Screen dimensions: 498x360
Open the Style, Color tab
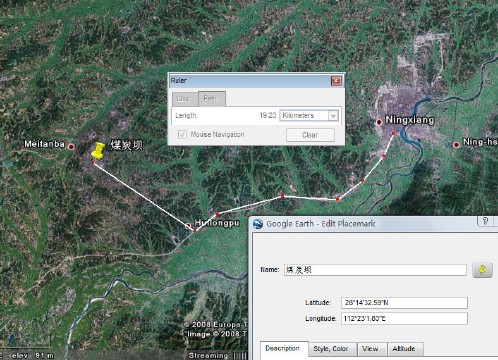pos(332,349)
